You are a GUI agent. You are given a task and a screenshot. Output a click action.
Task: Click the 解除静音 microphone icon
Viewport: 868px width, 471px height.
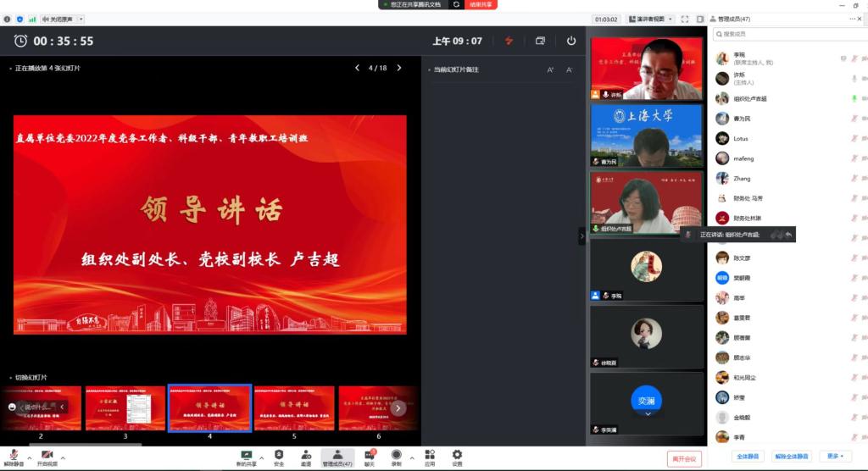pos(14,455)
